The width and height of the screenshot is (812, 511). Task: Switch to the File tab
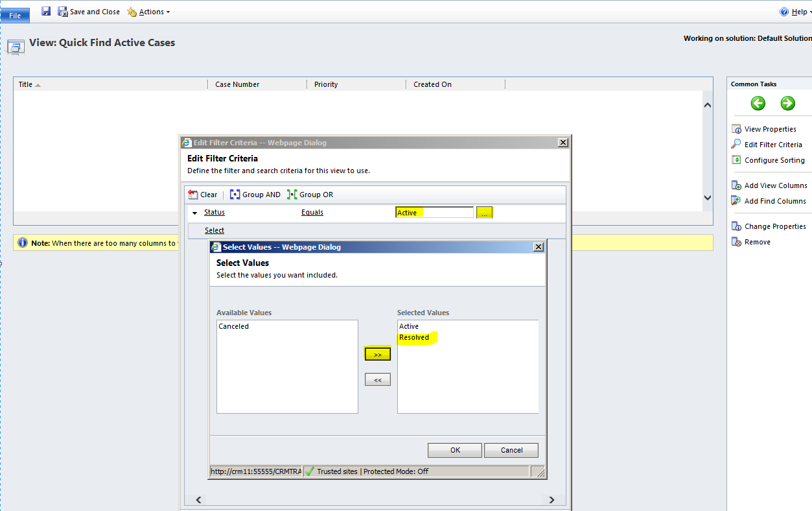tap(14, 15)
